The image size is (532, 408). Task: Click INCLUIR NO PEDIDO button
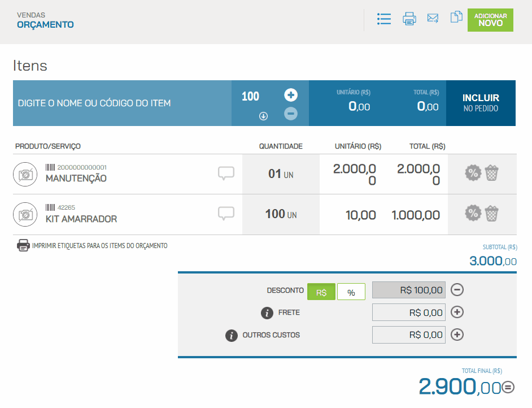[x=481, y=103]
